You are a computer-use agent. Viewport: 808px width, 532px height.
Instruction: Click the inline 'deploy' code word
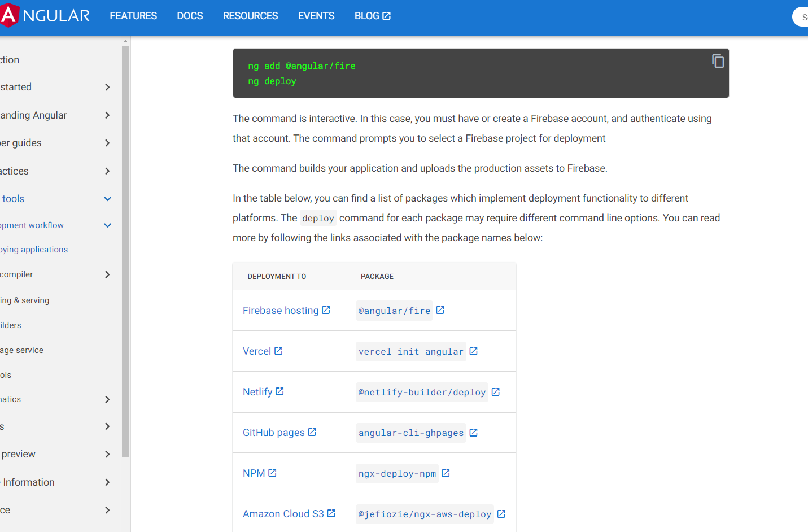coord(318,218)
